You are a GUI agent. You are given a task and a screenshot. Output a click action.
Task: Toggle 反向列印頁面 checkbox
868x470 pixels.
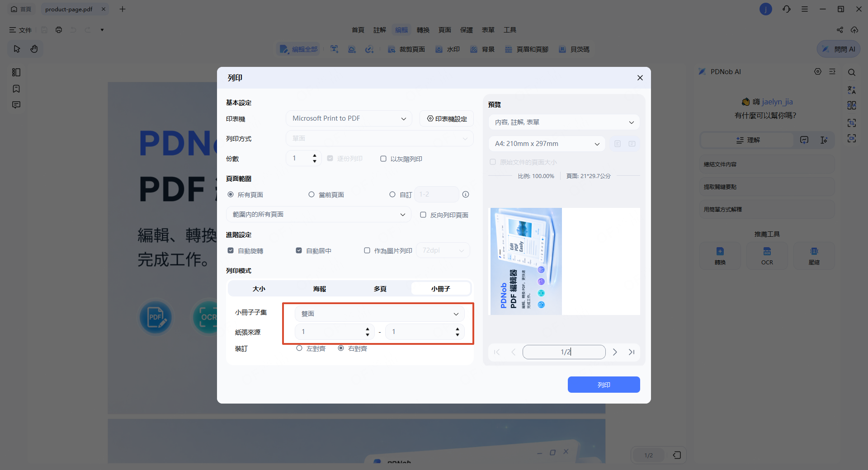coord(423,215)
